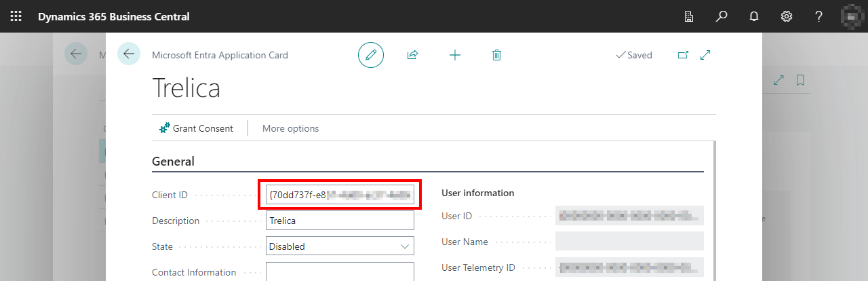Screen dimensions: 868x281
Task: Open the State dropdown showing Disabled
Action: (x=340, y=246)
